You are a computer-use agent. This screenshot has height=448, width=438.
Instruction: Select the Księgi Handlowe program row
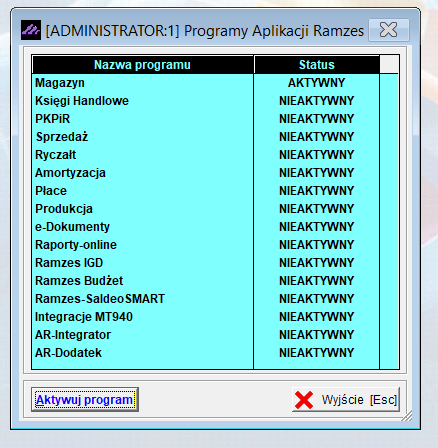click(x=206, y=101)
